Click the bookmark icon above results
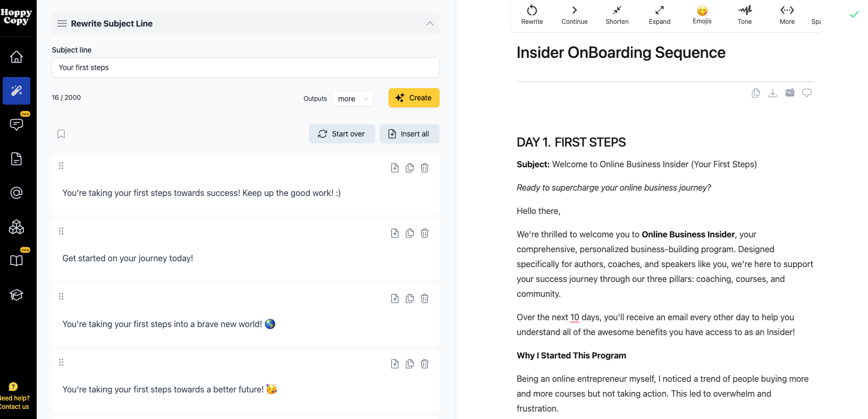Screen dimensions: 868x419 click(x=61, y=134)
